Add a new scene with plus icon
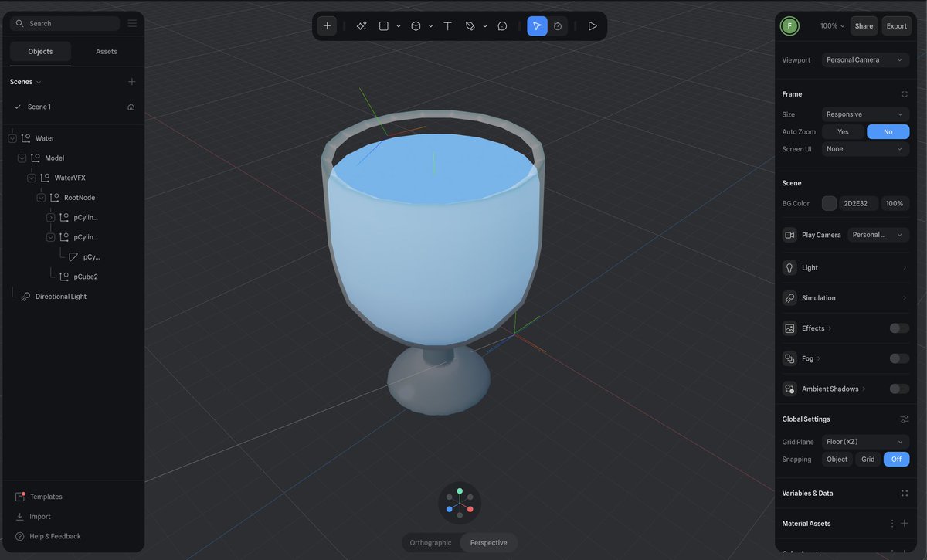The height and width of the screenshot is (560, 927). pyautogui.click(x=131, y=82)
